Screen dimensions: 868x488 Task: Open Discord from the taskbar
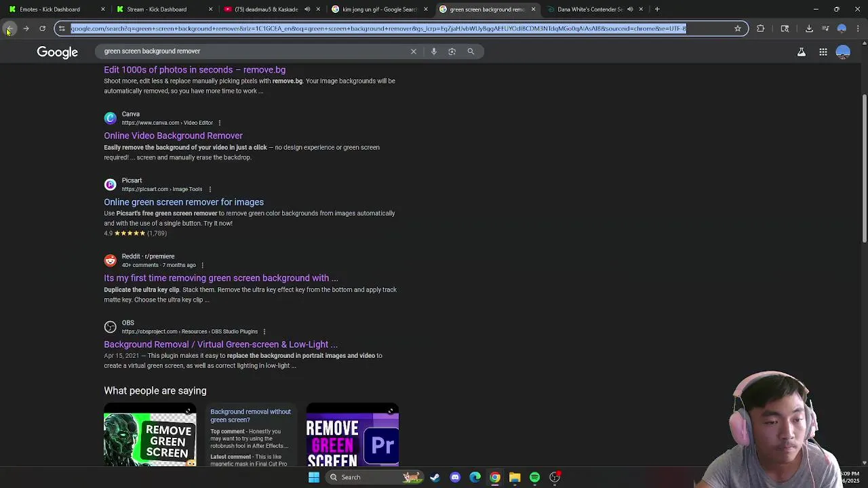click(x=455, y=477)
